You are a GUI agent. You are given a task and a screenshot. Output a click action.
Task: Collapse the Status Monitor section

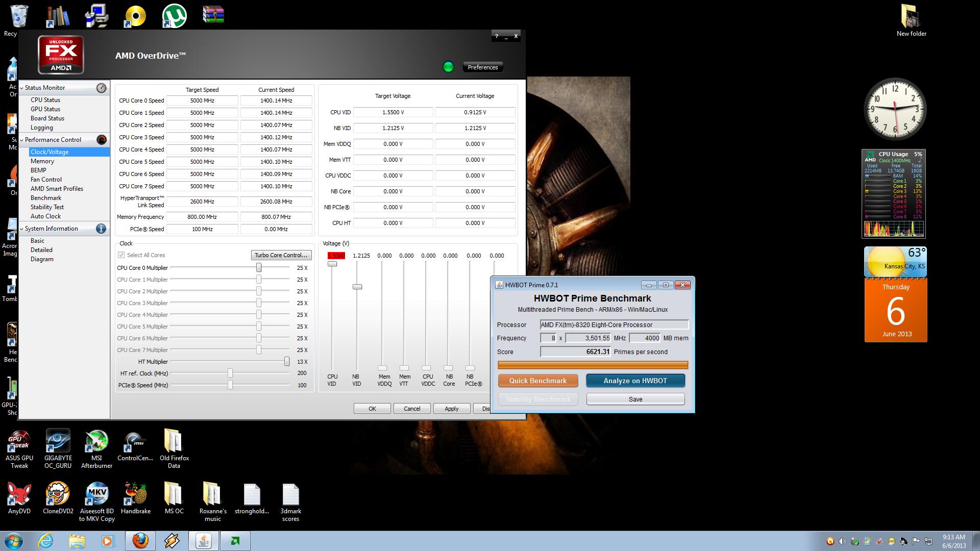(x=21, y=88)
